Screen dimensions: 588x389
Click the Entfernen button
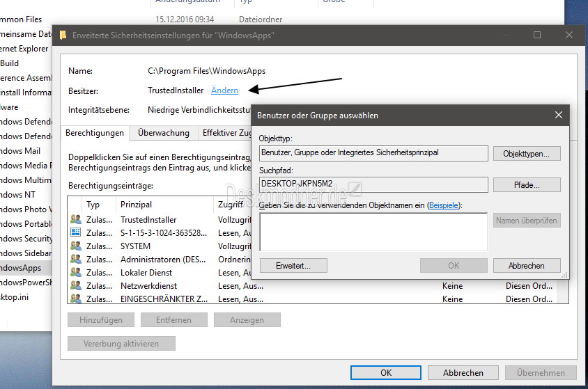tap(174, 319)
